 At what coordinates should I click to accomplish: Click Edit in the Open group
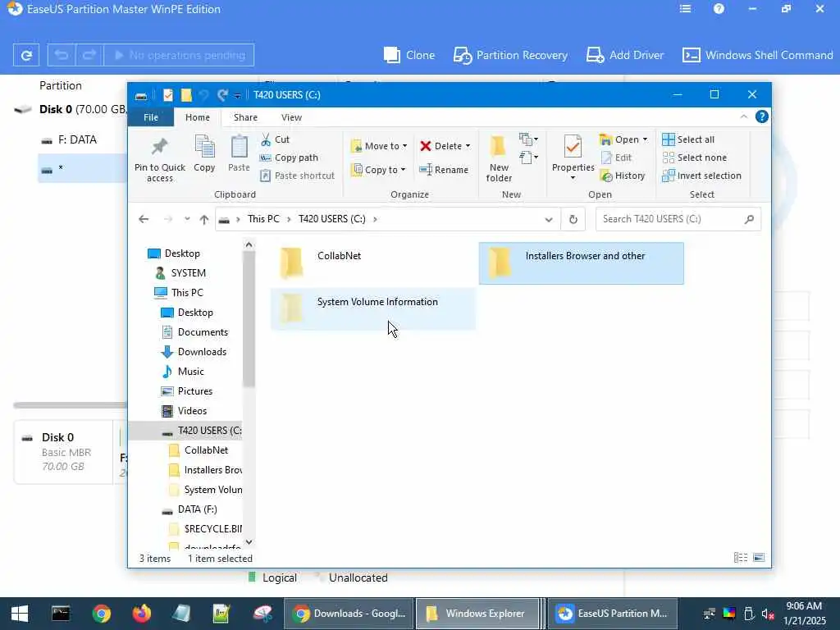pos(617,157)
